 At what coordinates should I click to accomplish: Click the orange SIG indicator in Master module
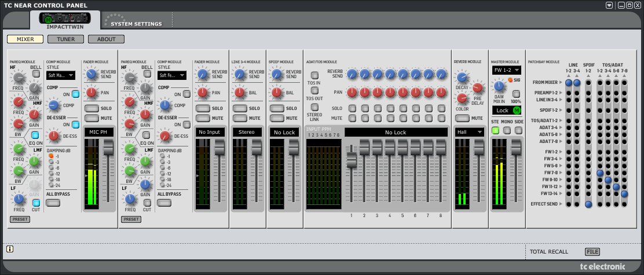tap(511, 80)
